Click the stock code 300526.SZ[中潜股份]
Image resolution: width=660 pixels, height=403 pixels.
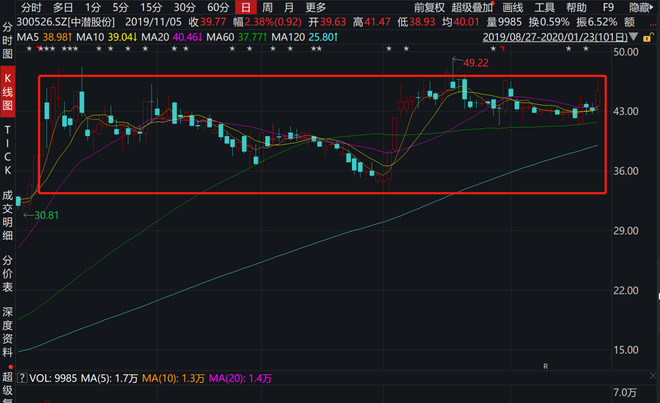65,22
